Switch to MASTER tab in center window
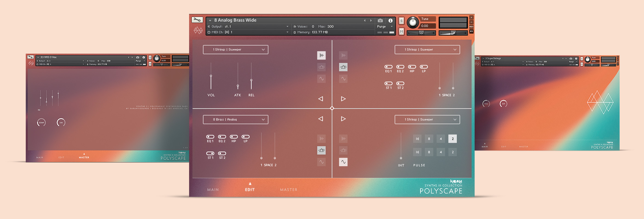Image resolution: width=644 pixels, height=219 pixels. [x=289, y=189]
